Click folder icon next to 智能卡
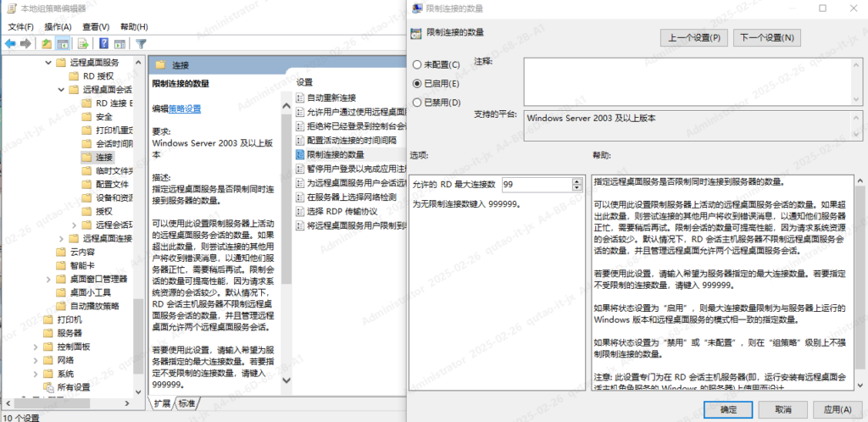Image resolution: width=868 pixels, height=422 pixels. (x=61, y=265)
